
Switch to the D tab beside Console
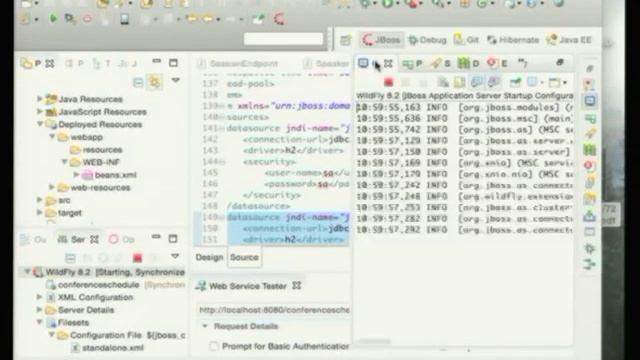click(468, 63)
